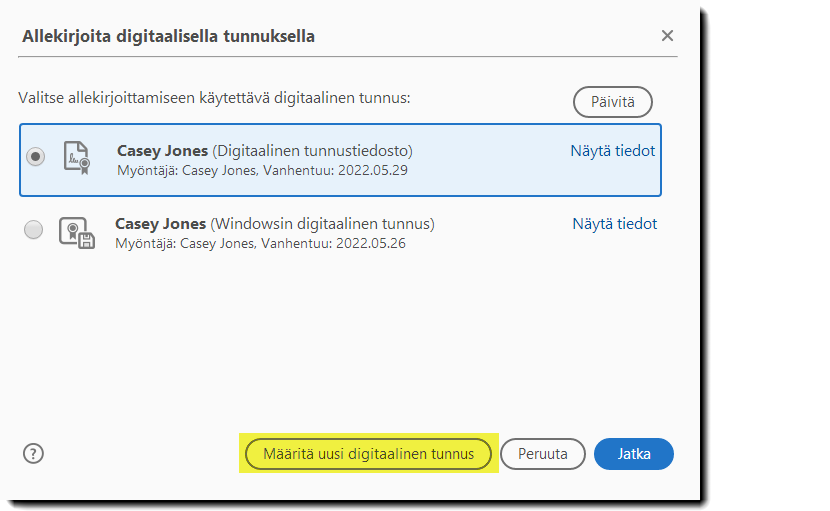Select the Windowsin digitaalinen tunnus radio button
830x511 pixels.
(x=34, y=230)
